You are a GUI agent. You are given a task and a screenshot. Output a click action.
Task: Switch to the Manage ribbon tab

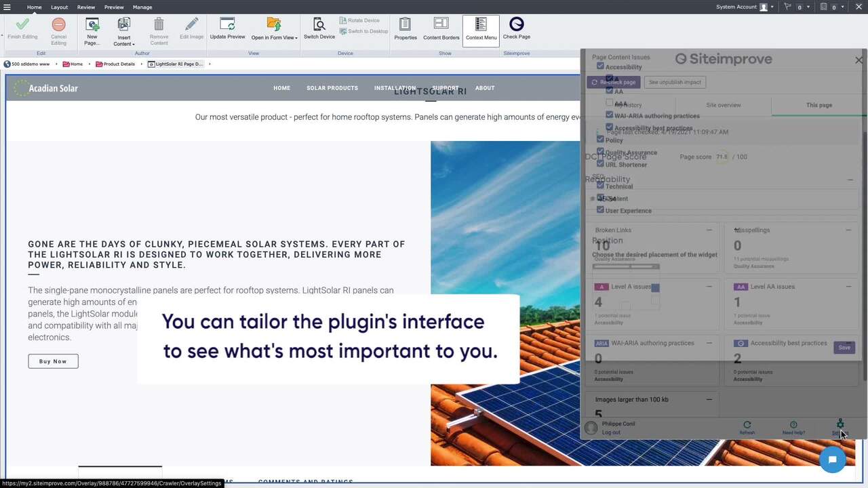pos(142,7)
